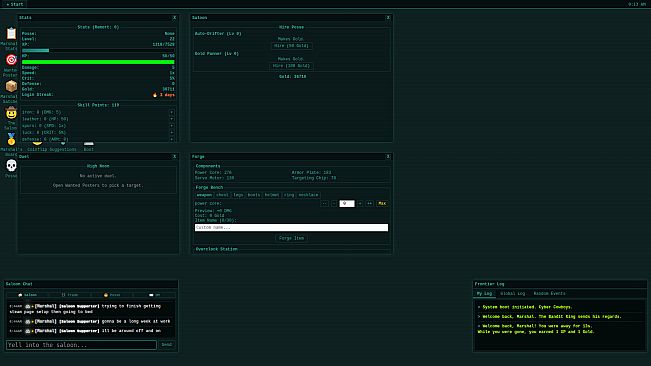651x366 pixels.
Task: Select the weapon forge tab
Action: [x=204, y=195]
